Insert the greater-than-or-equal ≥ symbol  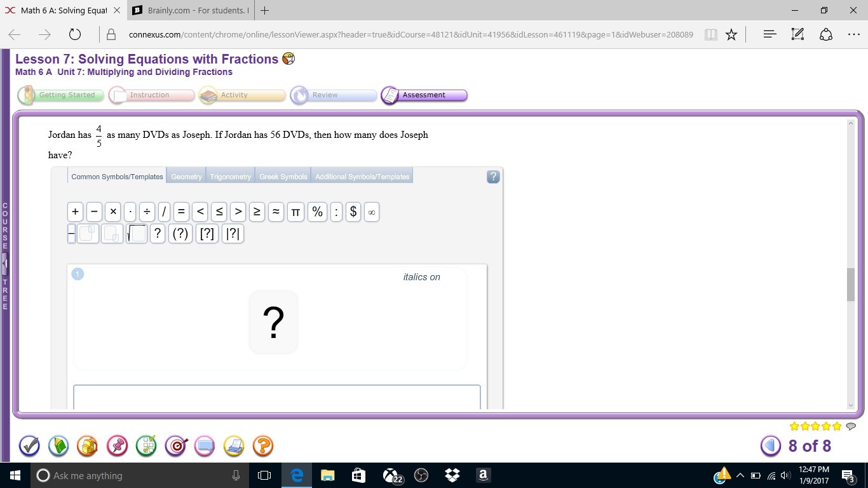257,212
